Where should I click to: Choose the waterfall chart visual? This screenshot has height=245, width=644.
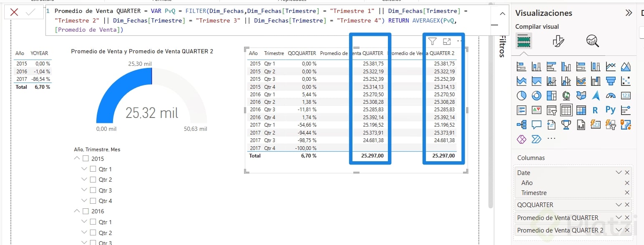pos(596,81)
